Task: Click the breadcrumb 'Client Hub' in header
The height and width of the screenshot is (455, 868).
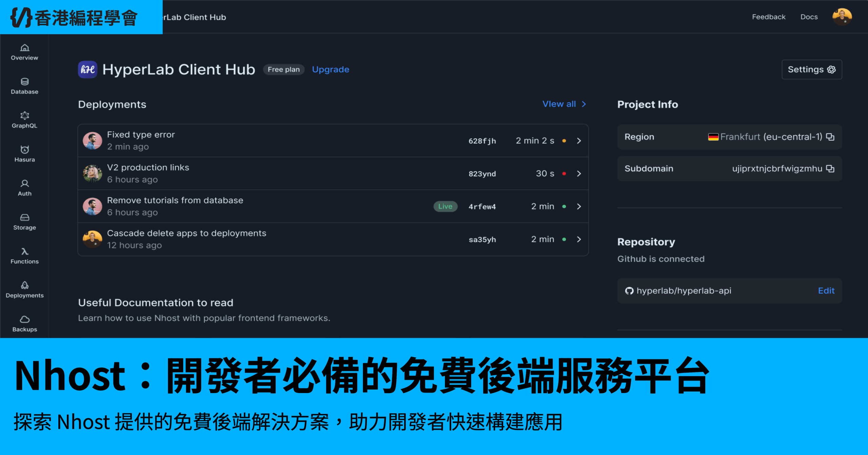Action: click(x=204, y=17)
